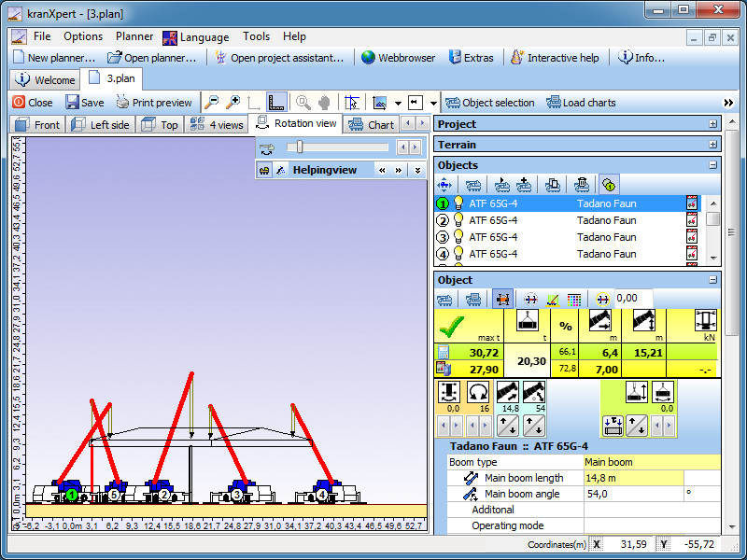This screenshot has width=747, height=560.
Task: Click the duplicate crane object icon
Action: (x=553, y=185)
